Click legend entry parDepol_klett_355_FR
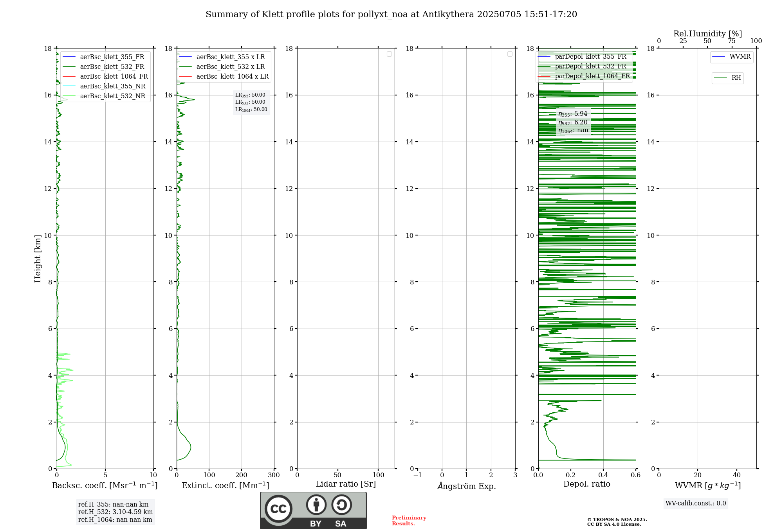This screenshot has height=532, width=783. click(x=582, y=56)
